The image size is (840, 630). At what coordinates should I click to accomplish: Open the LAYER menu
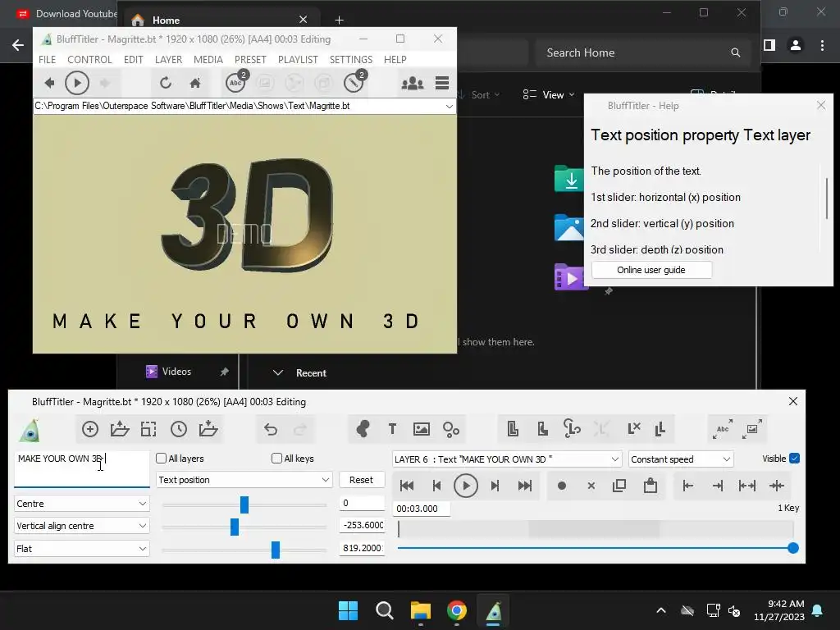tap(168, 59)
